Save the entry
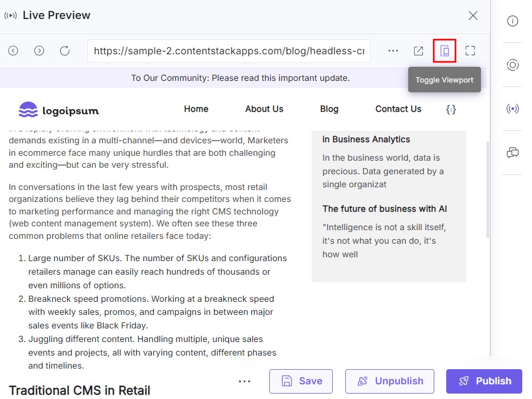532x399 pixels. tap(301, 381)
